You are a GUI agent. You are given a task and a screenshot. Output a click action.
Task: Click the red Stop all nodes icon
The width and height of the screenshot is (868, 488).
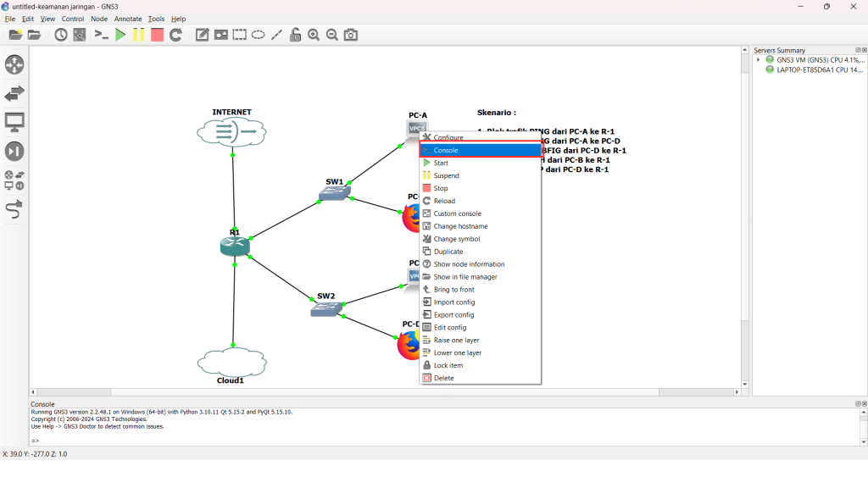(x=157, y=35)
